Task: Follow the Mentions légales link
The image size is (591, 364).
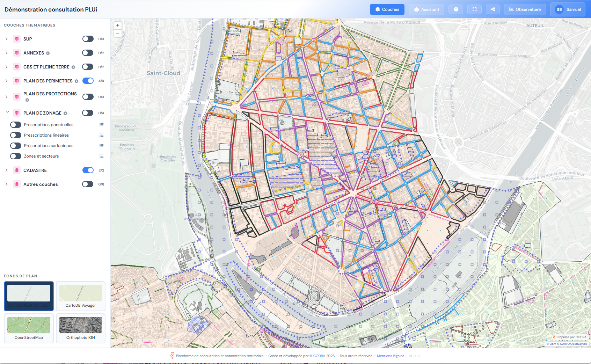Action: pos(390,356)
